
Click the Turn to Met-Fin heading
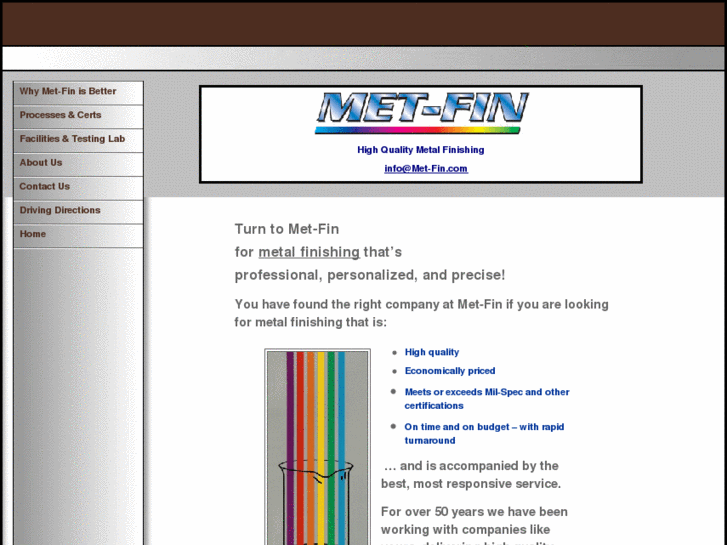pos(287,229)
